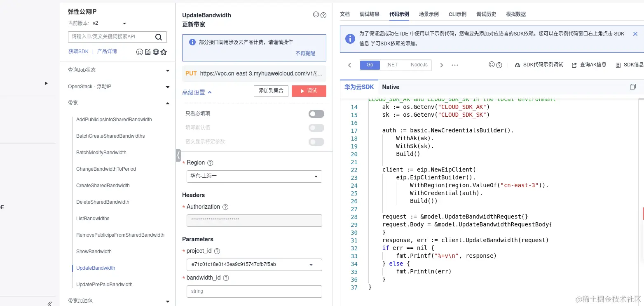Switch to 调试历史 tab

[486, 14]
